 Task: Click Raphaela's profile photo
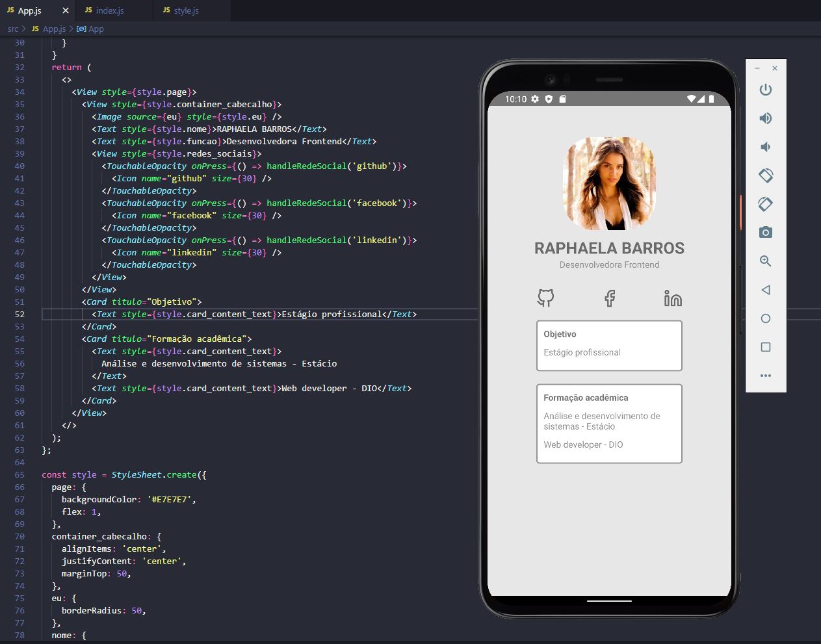click(609, 183)
